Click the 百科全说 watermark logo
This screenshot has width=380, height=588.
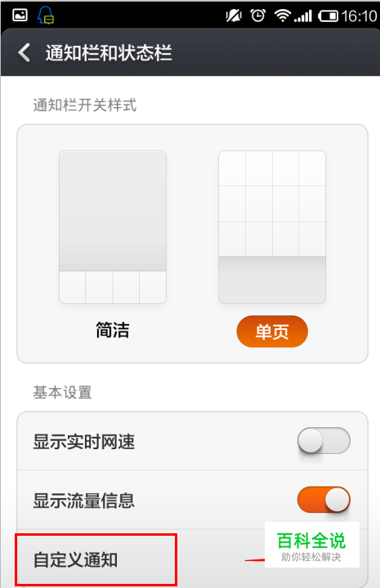pyautogui.click(x=311, y=545)
